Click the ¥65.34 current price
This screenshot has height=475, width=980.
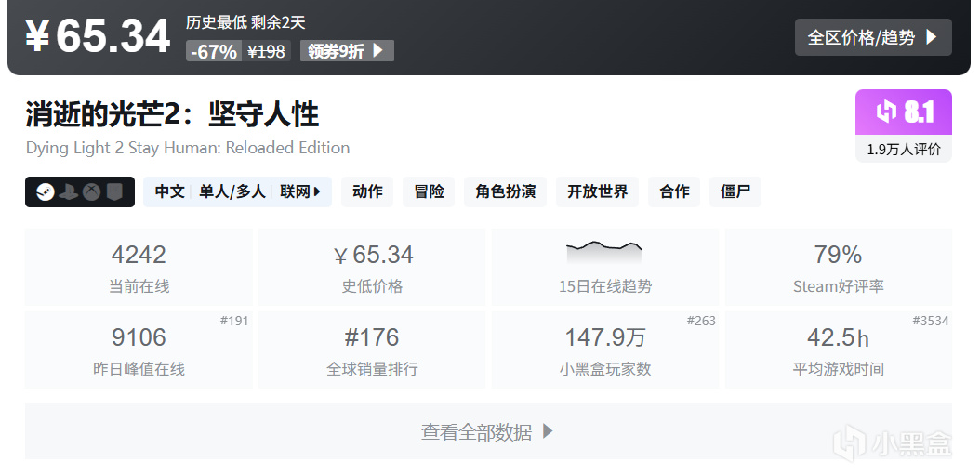click(x=98, y=36)
